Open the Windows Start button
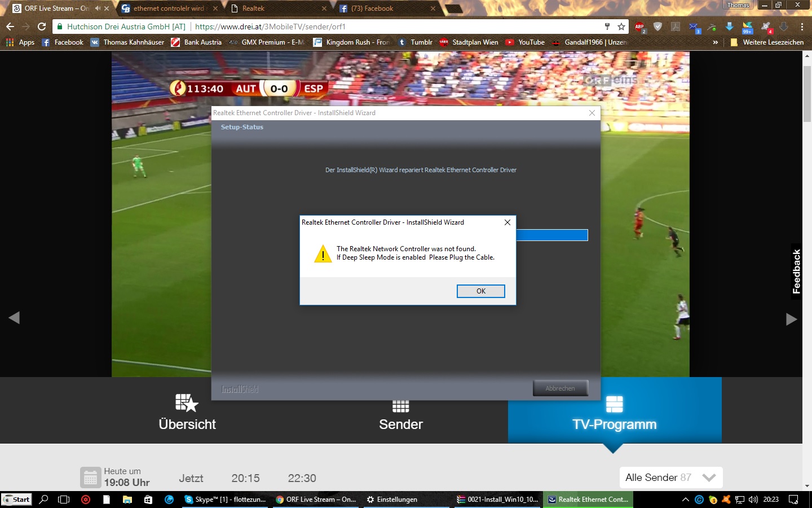The image size is (812, 508). [x=17, y=500]
